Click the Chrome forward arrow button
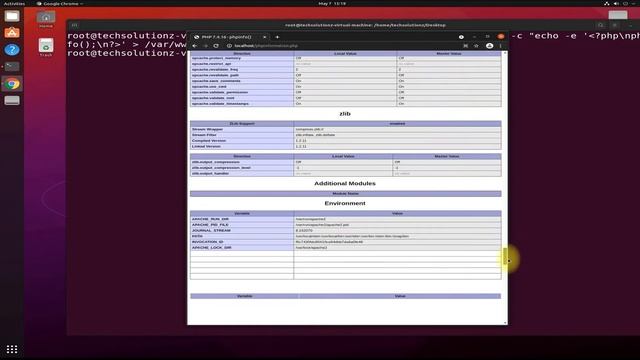 coord(205,46)
